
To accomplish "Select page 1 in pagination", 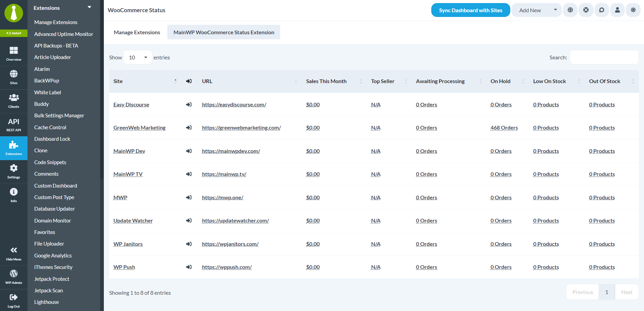I will (x=607, y=292).
